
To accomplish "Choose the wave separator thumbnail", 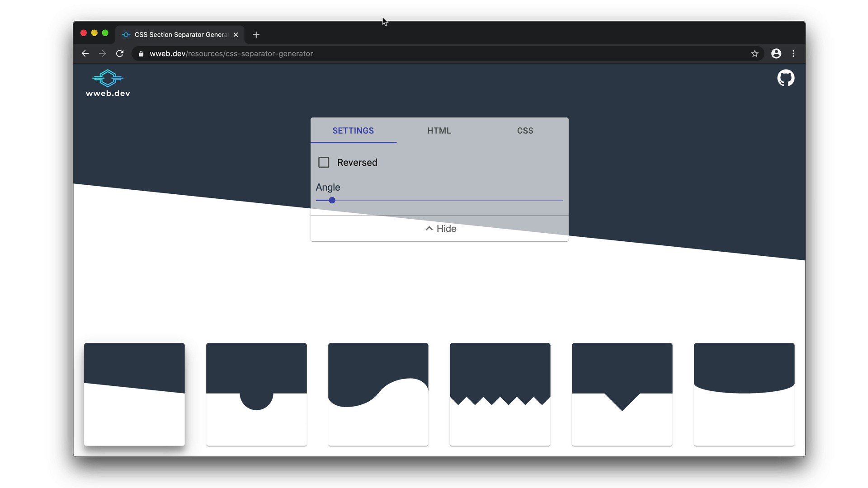I will pos(378,394).
